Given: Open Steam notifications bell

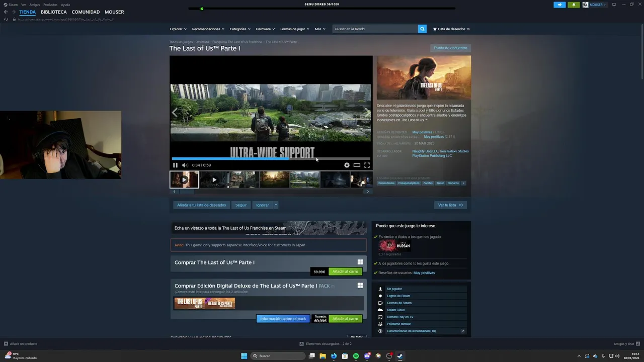Looking at the screenshot, I should click(x=574, y=5).
